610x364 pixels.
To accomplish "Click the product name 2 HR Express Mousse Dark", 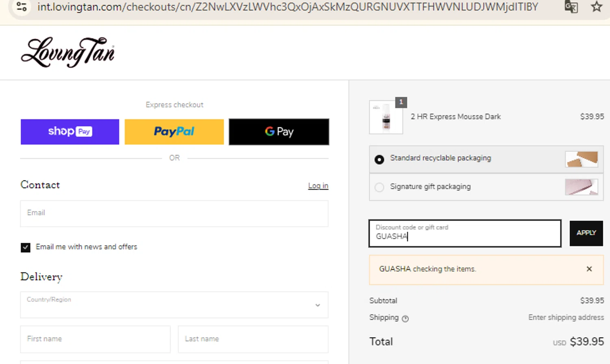I will click(x=455, y=117).
